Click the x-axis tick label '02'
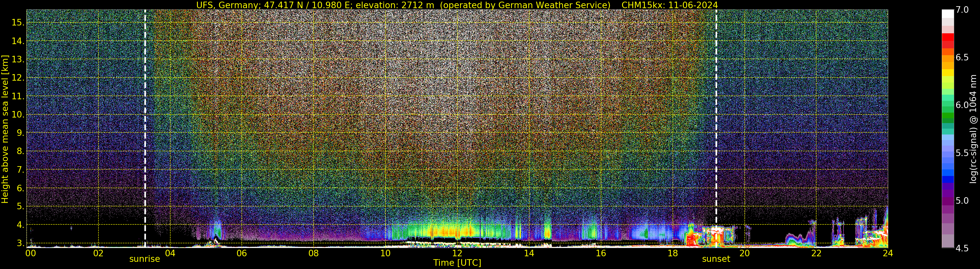Image resolution: width=980 pixels, height=269 pixels. [98, 253]
